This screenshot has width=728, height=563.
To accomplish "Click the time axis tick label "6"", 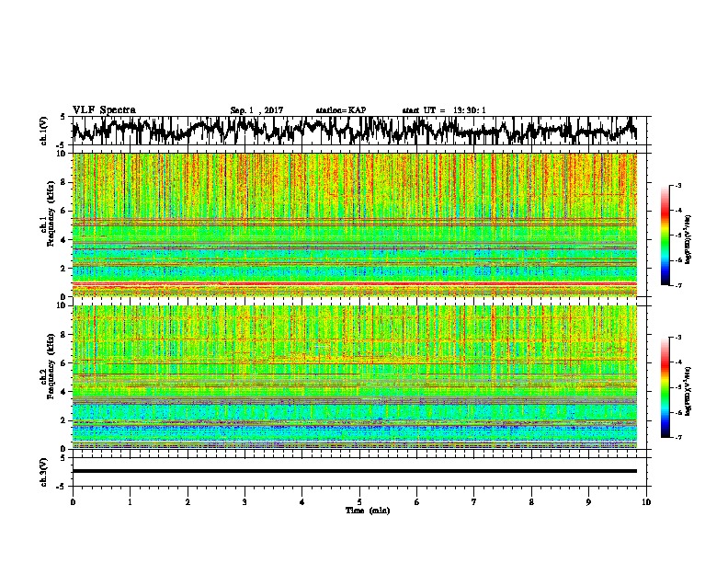I will 417,502.
